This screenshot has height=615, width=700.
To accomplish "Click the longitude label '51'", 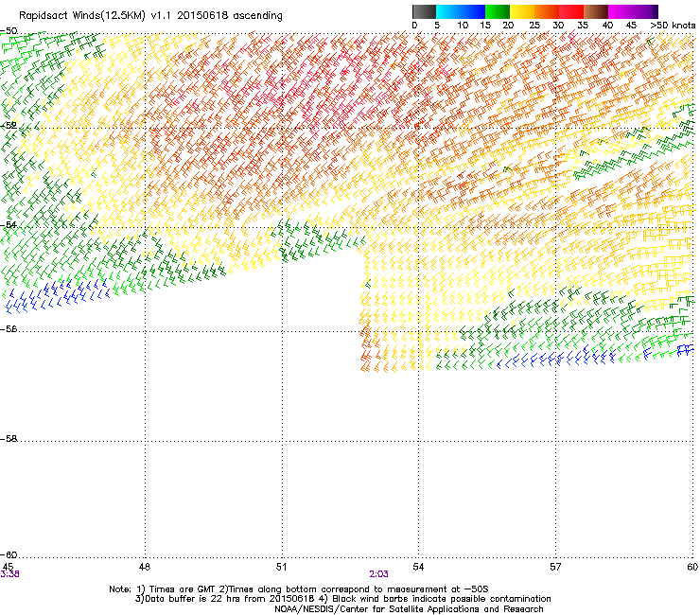I will click(x=281, y=567).
